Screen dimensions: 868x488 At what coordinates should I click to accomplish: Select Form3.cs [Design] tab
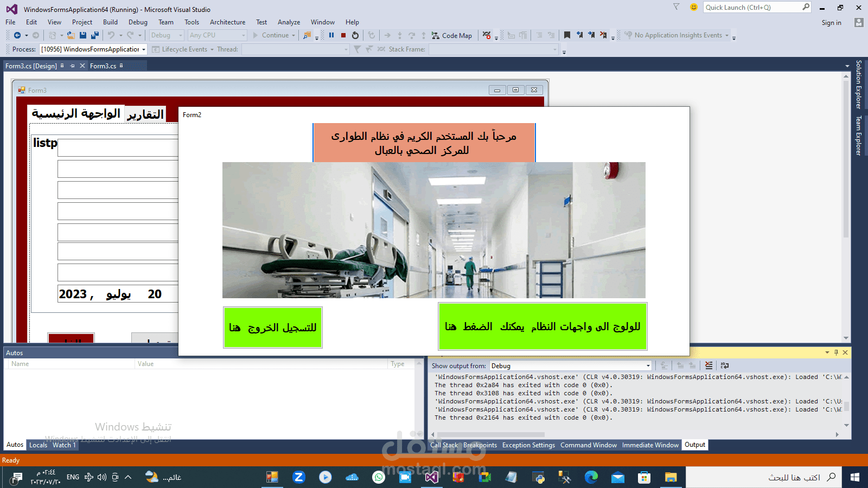[x=31, y=66]
